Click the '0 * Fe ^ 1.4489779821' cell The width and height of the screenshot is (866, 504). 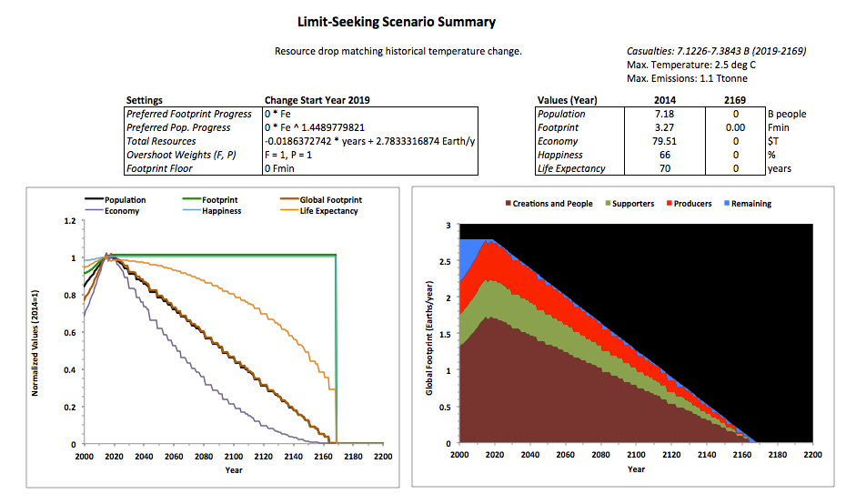coord(370,127)
